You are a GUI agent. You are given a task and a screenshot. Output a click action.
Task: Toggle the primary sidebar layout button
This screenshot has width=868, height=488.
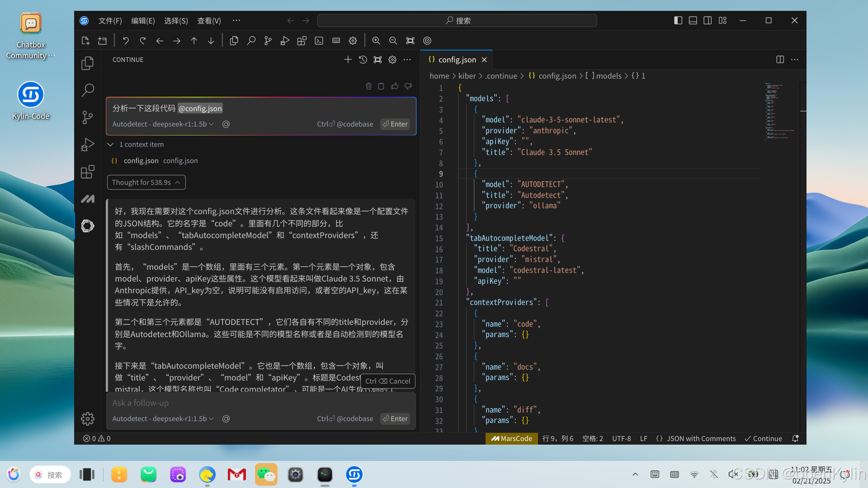pyautogui.click(x=678, y=20)
